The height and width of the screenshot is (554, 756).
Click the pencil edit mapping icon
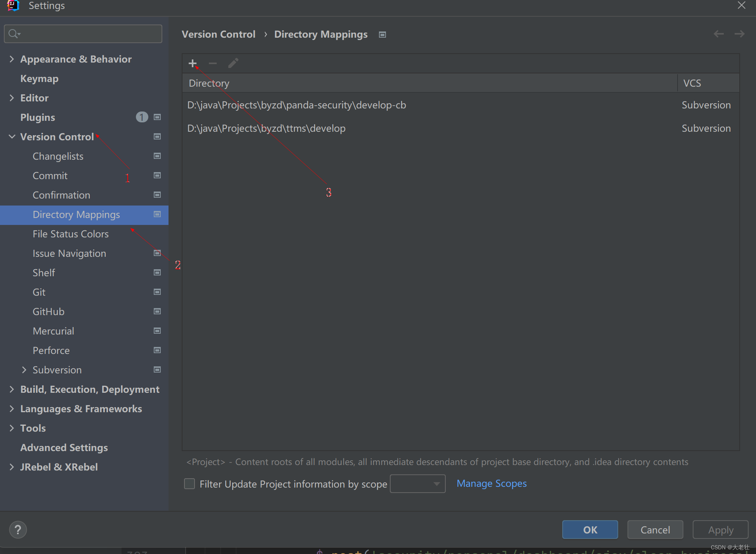(x=233, y=63)
